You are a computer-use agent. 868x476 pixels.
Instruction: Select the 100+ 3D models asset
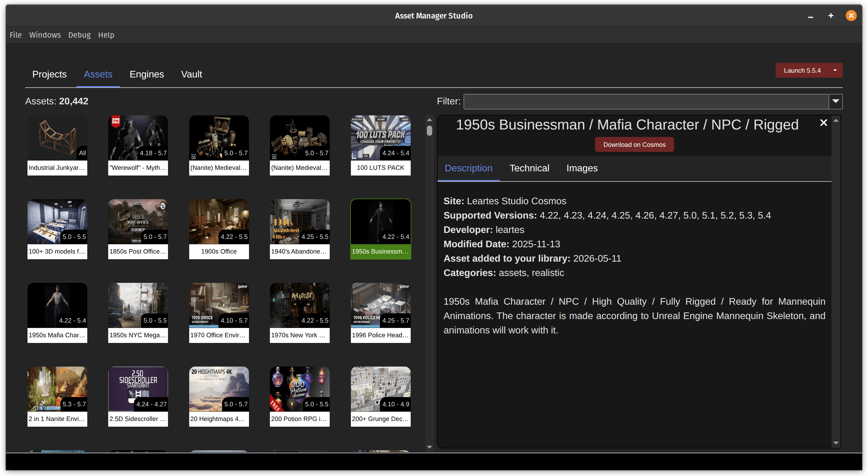pos(57,229)
